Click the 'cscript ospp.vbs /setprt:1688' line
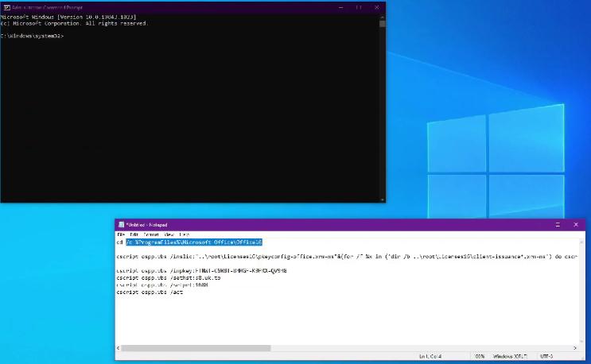Screen dimensions: 591x364 coord(162,285)
